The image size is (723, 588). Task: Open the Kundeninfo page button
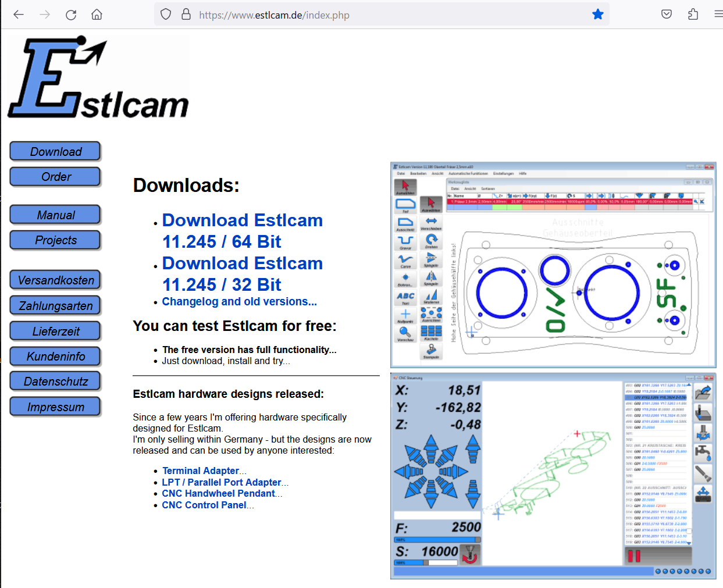coord(55,356)
